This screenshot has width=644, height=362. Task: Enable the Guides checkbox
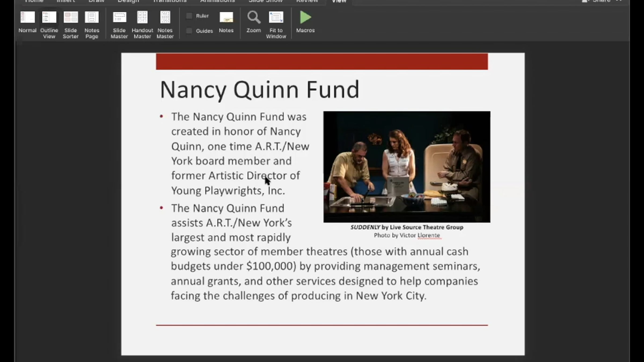click(189, 31)
